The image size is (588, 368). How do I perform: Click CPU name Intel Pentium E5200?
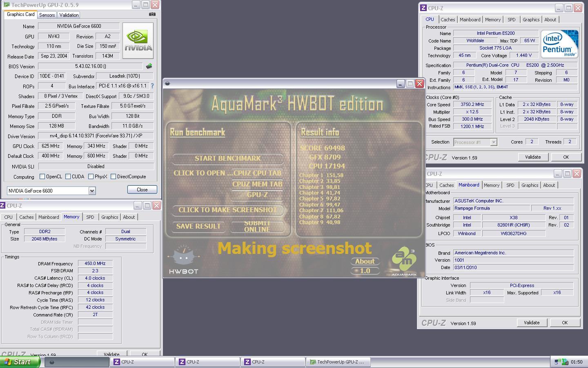[x=496, y=33]
